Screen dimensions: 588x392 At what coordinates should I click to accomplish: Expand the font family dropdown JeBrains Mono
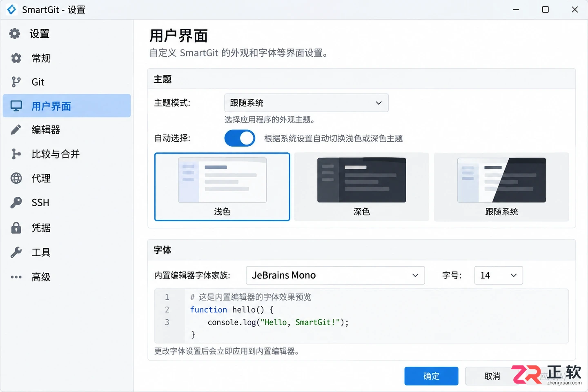335,275
